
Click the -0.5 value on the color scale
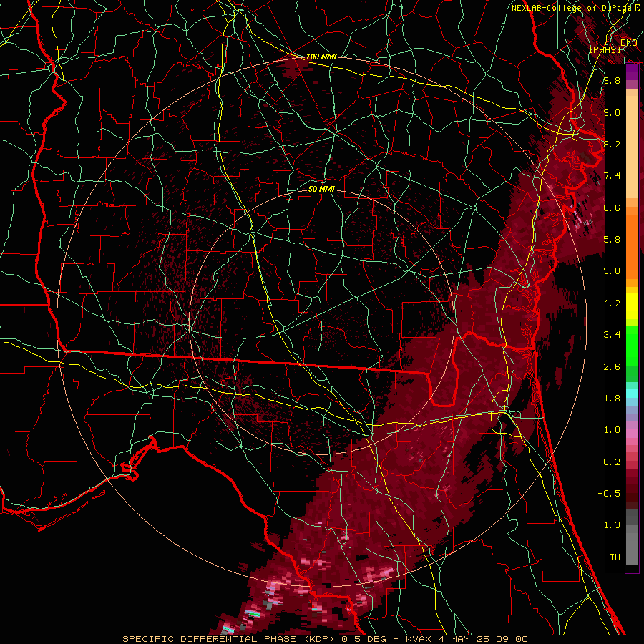[609, 494]
